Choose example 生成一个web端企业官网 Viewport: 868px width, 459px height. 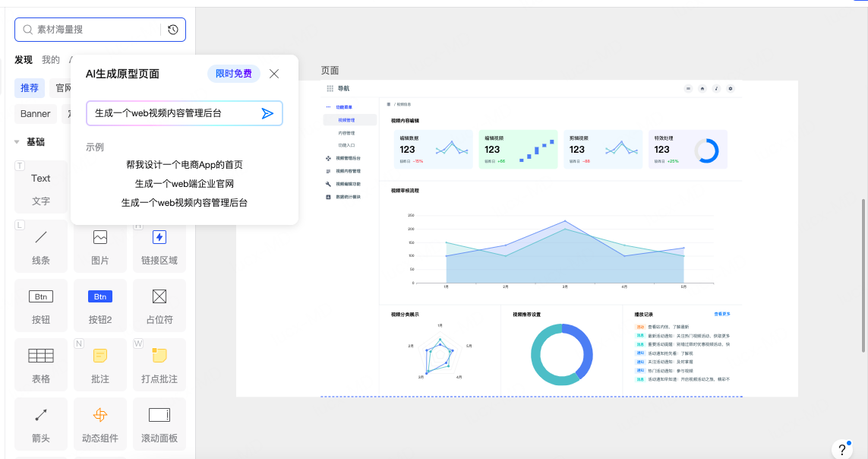[x=185, y=184]
